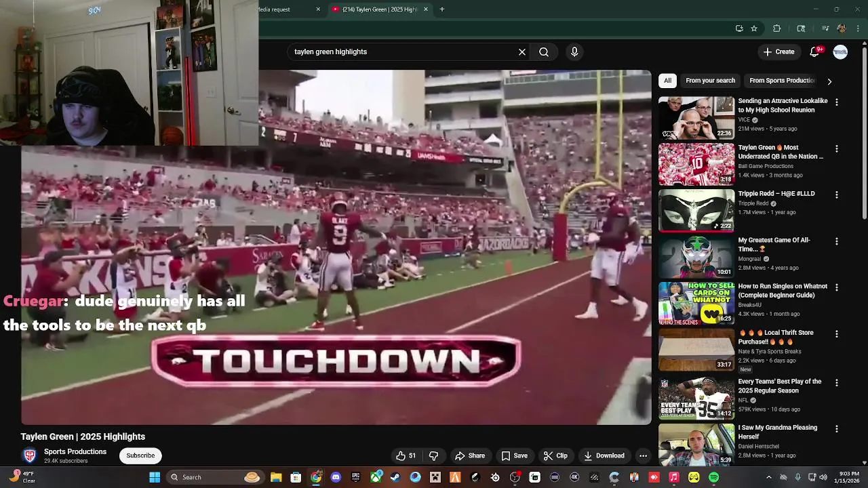Screen dimensions: 868x488
Task: Open the weather widget on taskbar
Action: 20,477
